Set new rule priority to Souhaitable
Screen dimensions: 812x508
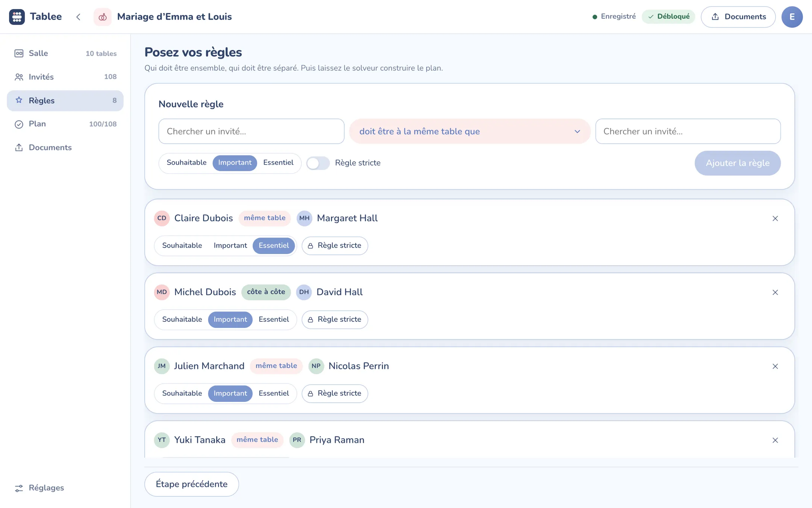(x=186, y=163)
